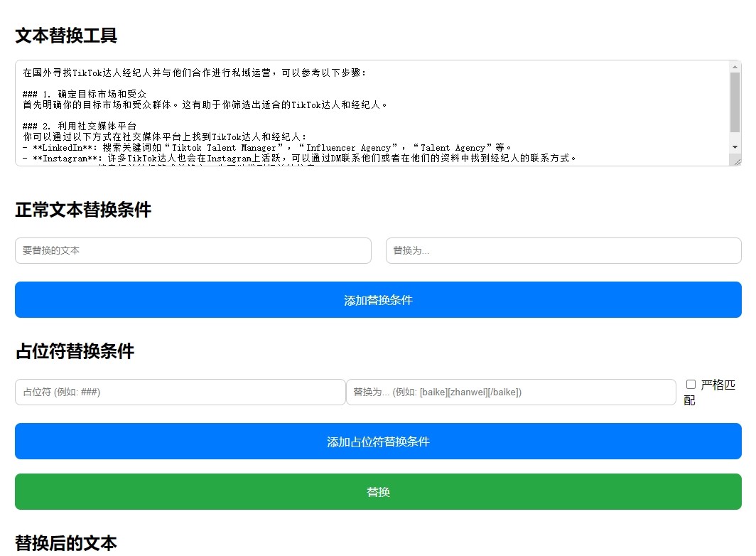Enable the '严格匹配' checkbox
The height and width of the screenshot is (556, 756).
click(x=691, y=384)
